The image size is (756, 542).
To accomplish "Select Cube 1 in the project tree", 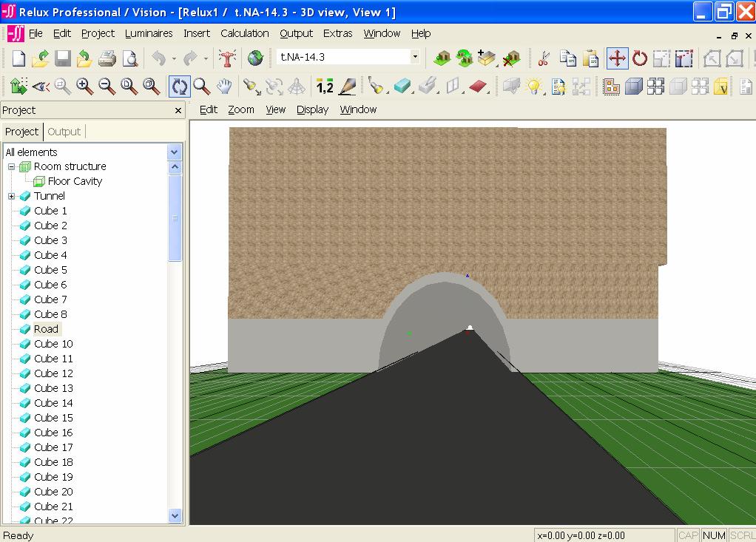I will tap(50, 211).
